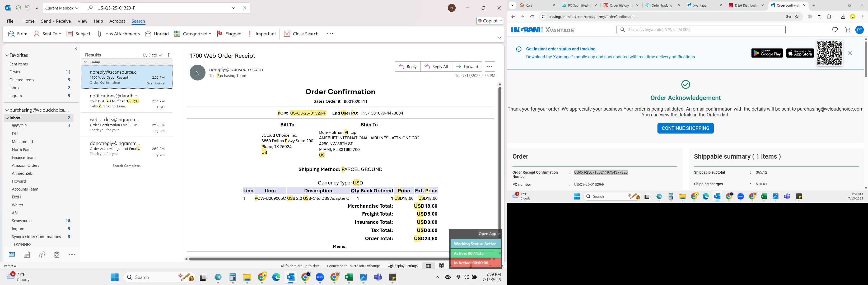Click the Undo icon in Outlook title bar
The height and width of the screenshot is (285, 868).
(28, 8)
